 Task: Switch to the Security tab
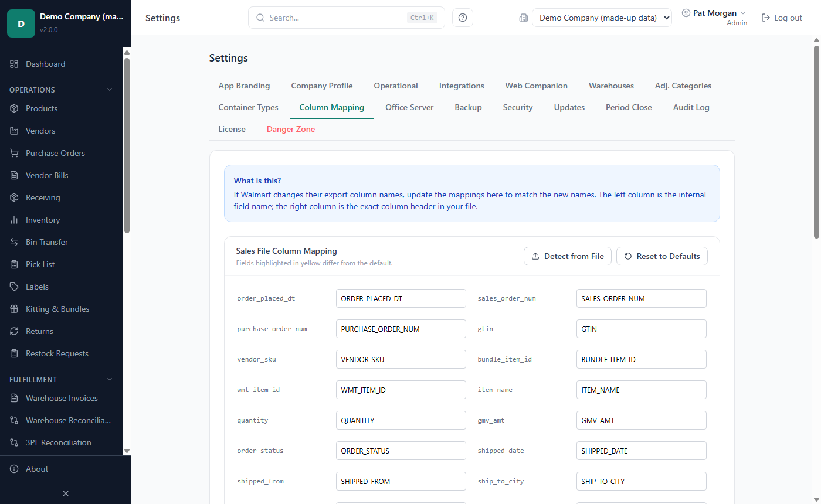518,107
